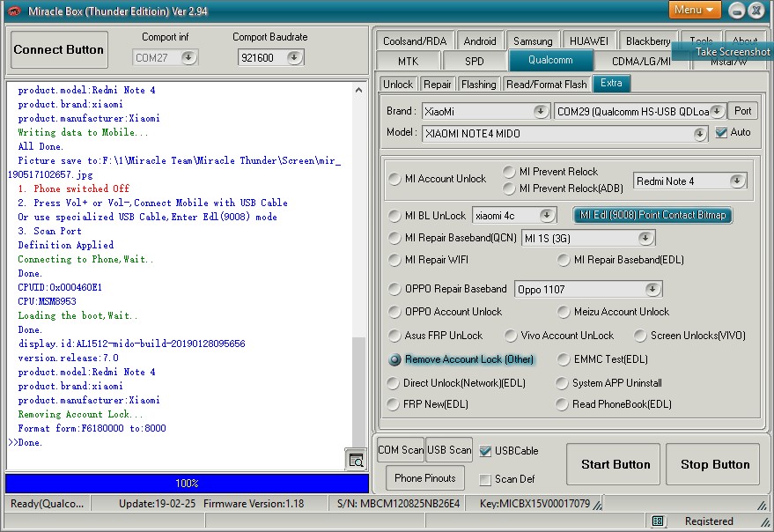Select OPPO Repair Baseband radio option
This screenshot has width=774, height=532.
pyautogui.click(x=394, y=289)
